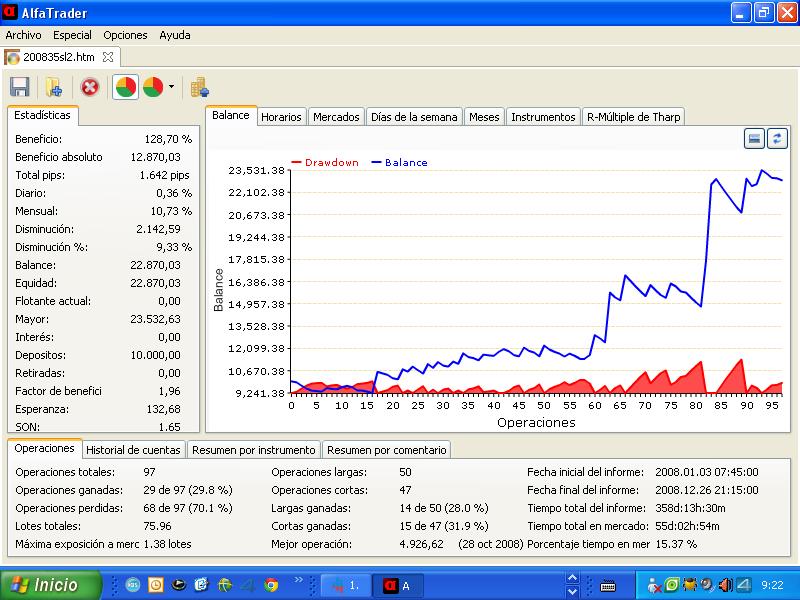
Task: Open Chrome from the quick launch bar
Action: pos(271,585)
